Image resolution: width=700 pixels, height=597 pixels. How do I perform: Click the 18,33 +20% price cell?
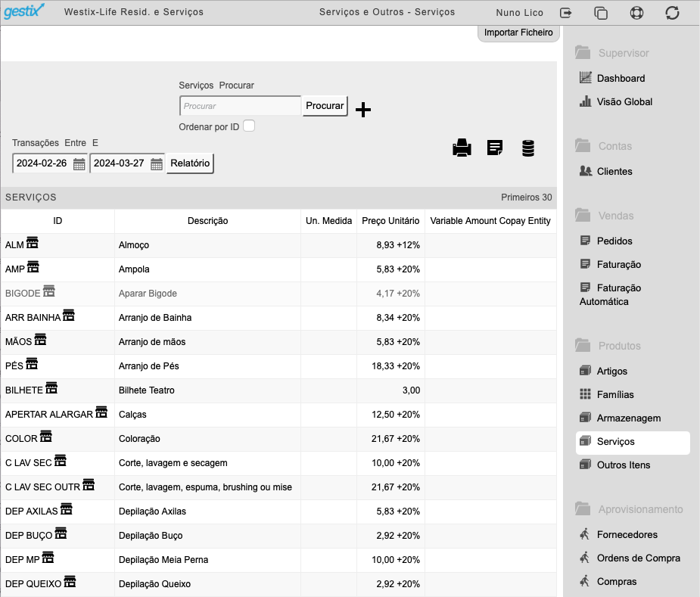pos(390,366)
